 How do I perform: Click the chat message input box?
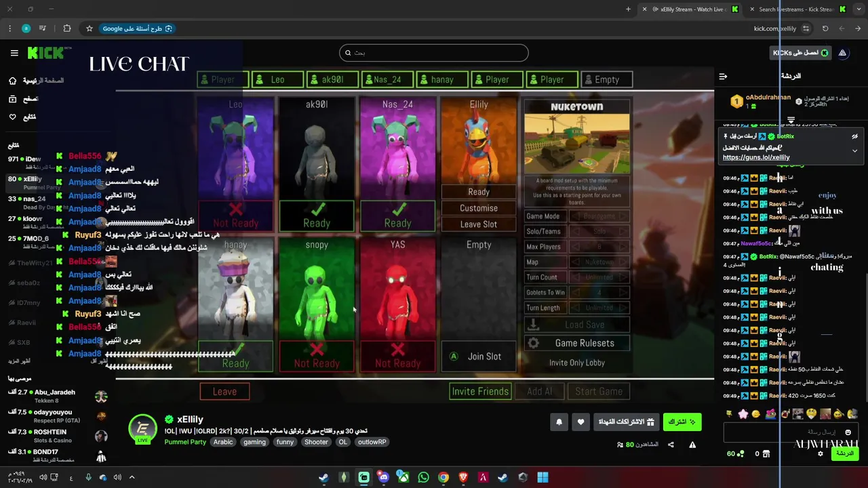point(790,432)
